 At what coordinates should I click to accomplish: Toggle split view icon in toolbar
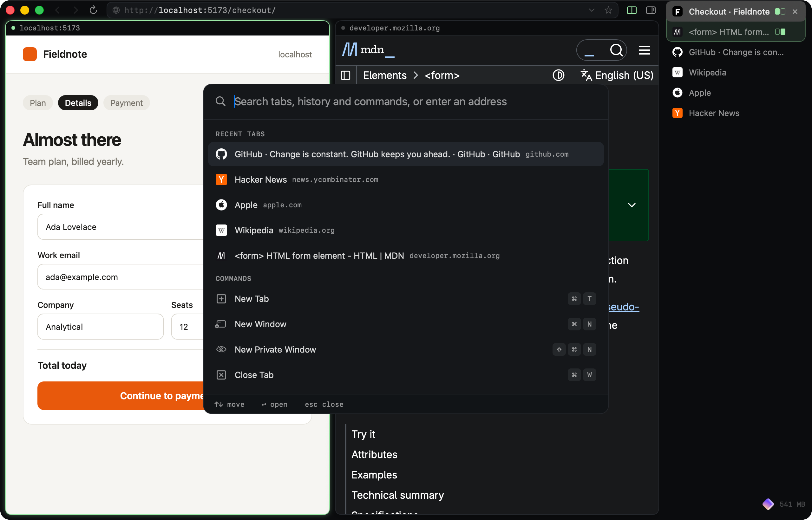[x=632, y=10]
